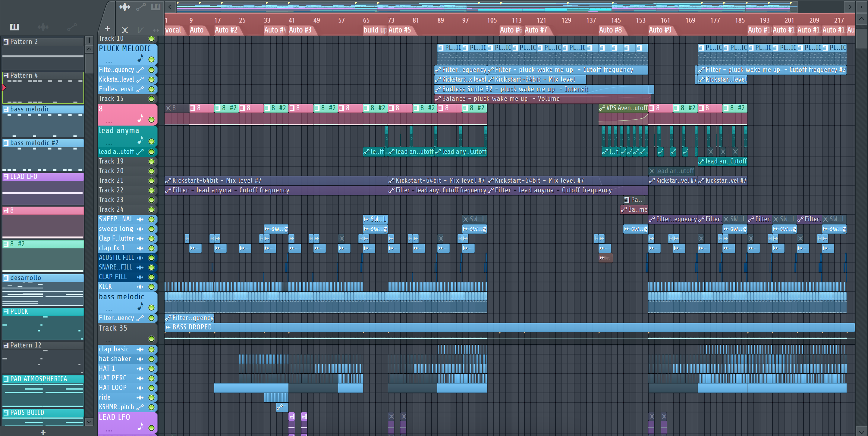Screen dimensions: 868x436
Task: Show automation clips in the picker panel
Action: (x=72, y=27)
